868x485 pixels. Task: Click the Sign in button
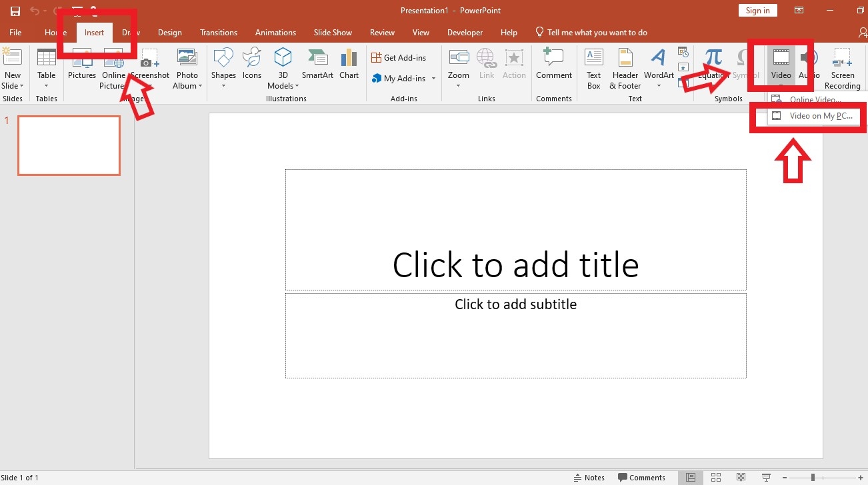(x=757, y=10)
